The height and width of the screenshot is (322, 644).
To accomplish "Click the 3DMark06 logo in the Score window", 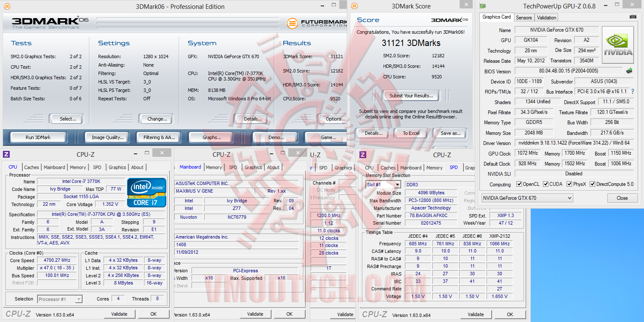I will (450, 20).
